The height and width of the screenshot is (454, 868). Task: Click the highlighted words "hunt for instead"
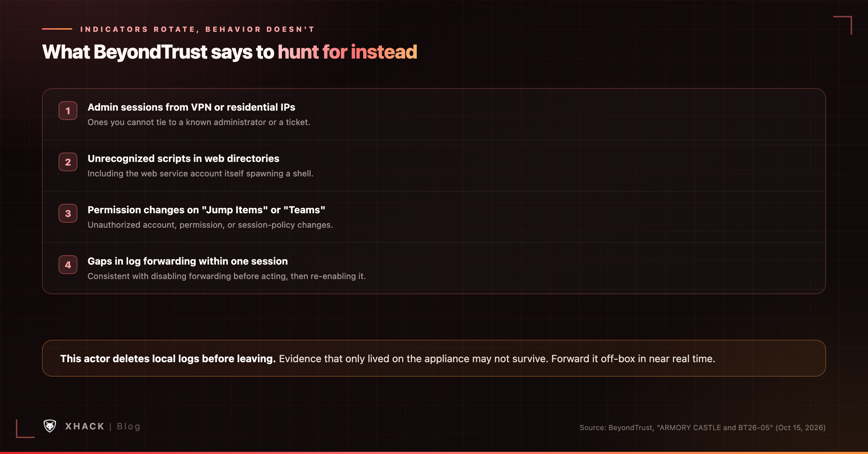348,52
